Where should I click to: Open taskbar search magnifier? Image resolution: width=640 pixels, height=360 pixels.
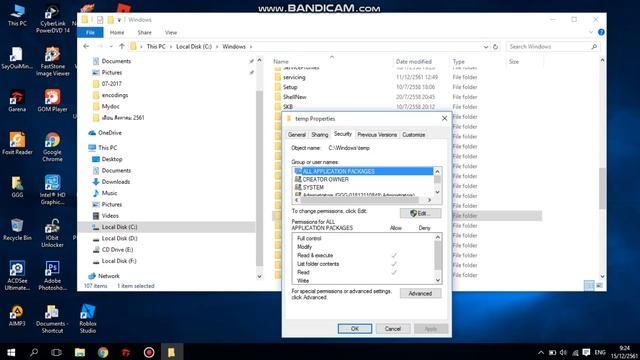click(34, 352)
